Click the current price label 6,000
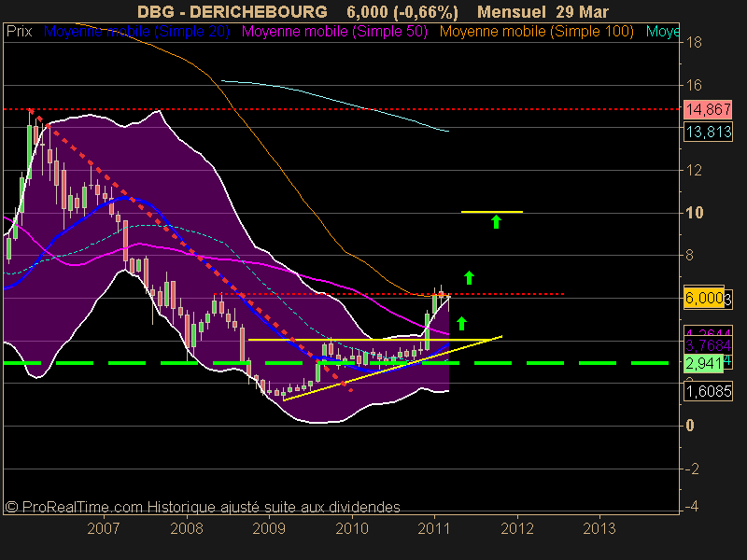Image resolution: width=747 pixels, height=560 pixels. point(704,298)
